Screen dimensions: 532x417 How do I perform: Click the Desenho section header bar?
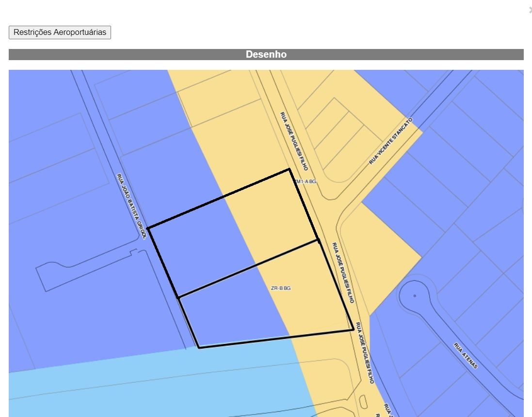point(266,54)
